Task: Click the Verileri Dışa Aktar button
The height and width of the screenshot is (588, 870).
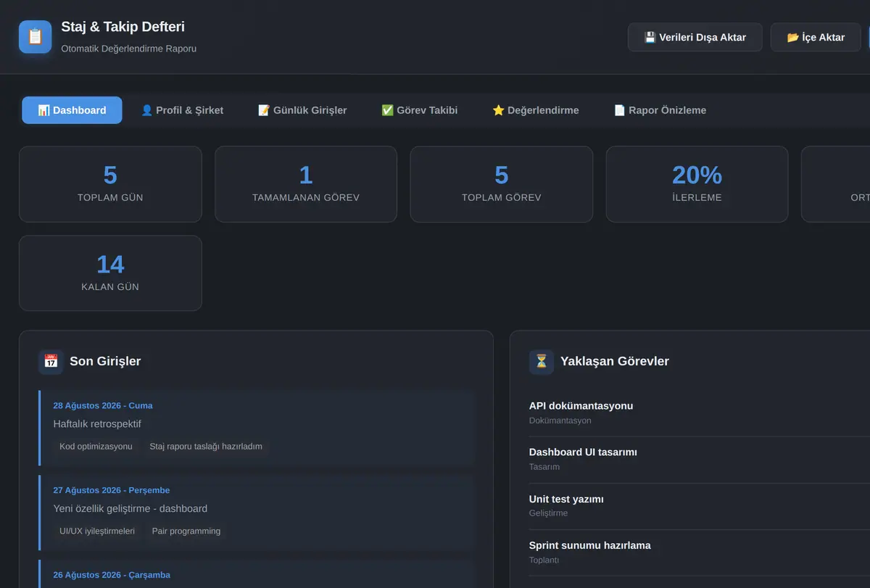Action: [695, 37]
